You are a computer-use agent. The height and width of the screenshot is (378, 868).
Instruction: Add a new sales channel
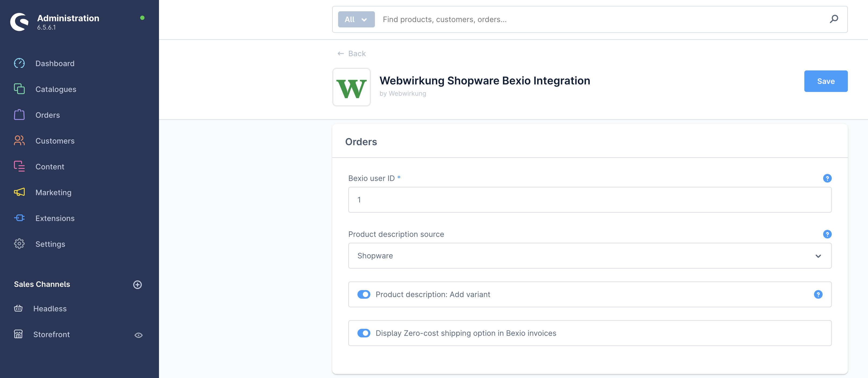pyautogui.click(x=137, y=285)
